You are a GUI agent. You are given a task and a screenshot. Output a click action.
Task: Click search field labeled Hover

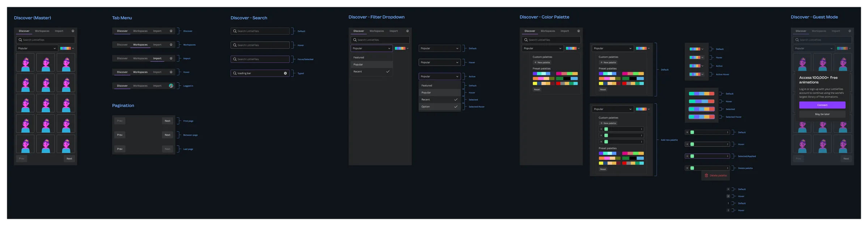click(x=260, y=45)
